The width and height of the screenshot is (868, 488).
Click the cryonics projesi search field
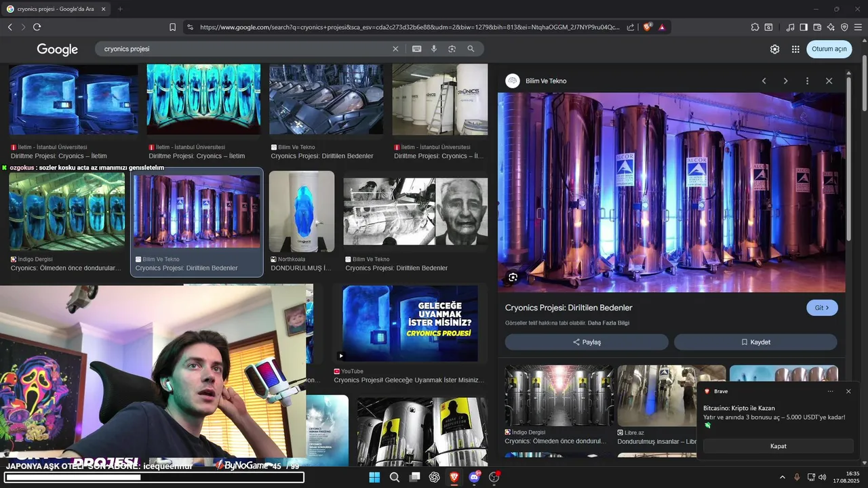[244, 49]
